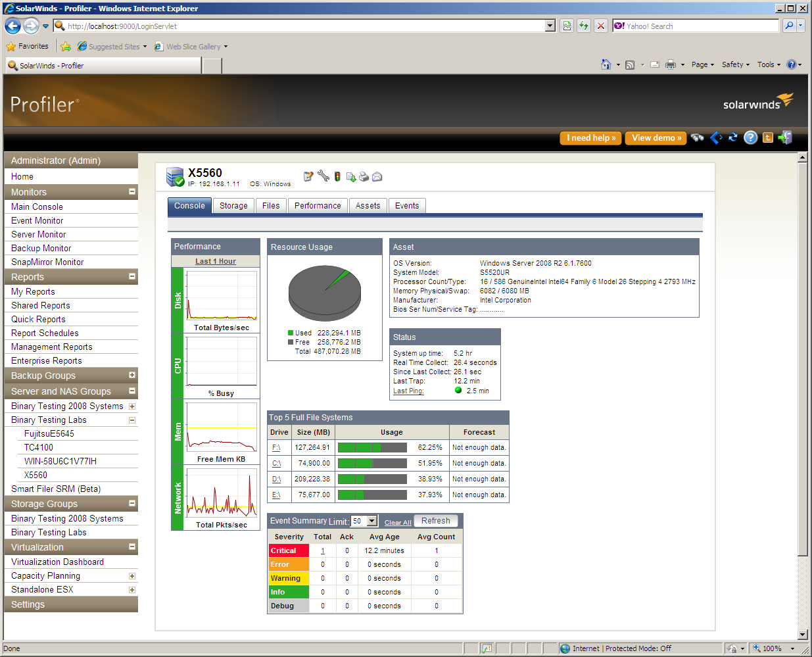Click the orange 't' icon in header

point(768,137)
